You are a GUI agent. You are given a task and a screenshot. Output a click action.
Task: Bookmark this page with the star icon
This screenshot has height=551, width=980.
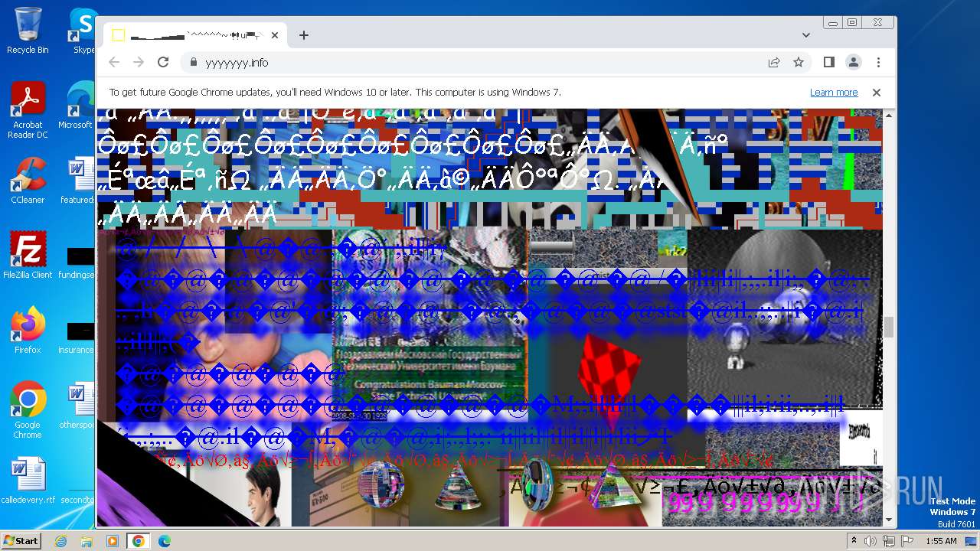tap(799, 62)
